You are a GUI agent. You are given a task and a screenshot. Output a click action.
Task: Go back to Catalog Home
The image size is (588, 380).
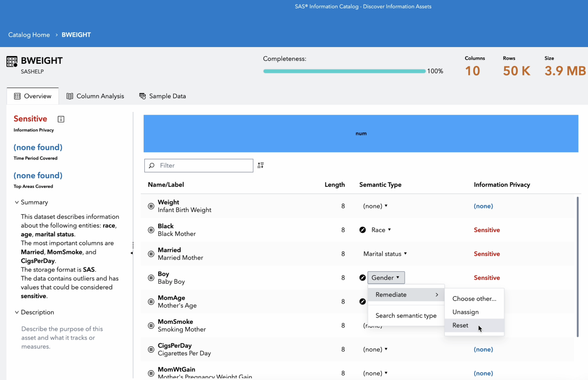pyautogui.click(x=29, y=35)
